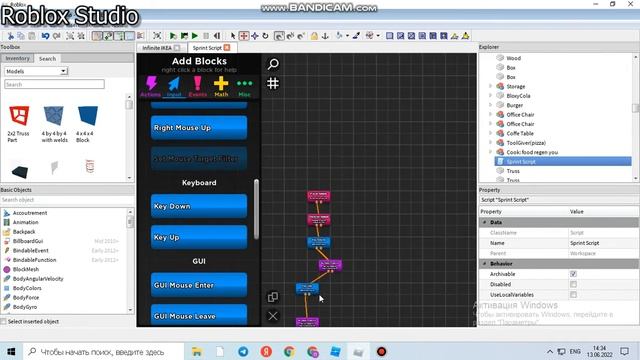Image resolution: width=640 pixels, height=360 pixels.
Task: Add the GUI Mouse Enter block
Action: pyautogui.click(x=199, y=285)
